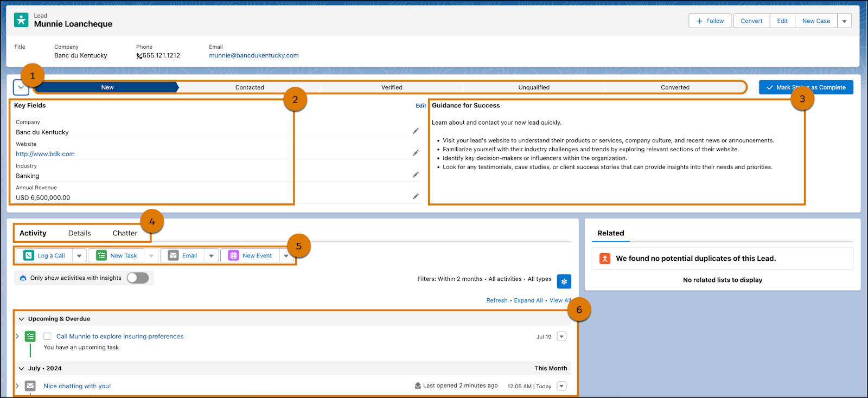The image size is (868, 398).
Task: Toggle Only show activities with insights
Action: (x=138, y=278)
